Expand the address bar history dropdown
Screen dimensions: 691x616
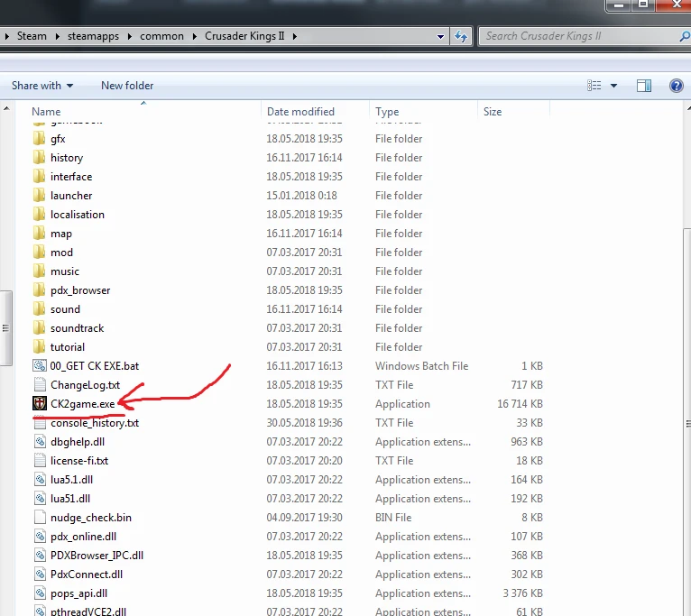[x=440, y=37]
